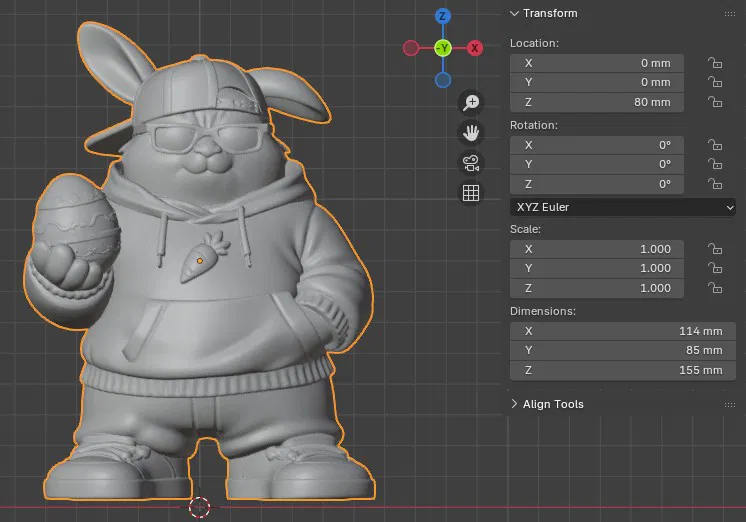The width and height of the screenshot is (746, 522).
Task: Toggle lock for Scale X
Action: [715, 249]
